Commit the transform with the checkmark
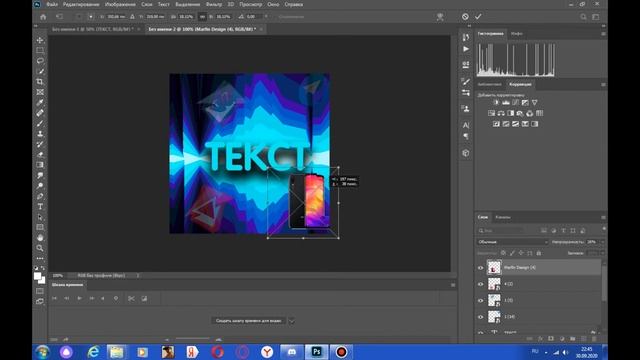 [478, 17]
